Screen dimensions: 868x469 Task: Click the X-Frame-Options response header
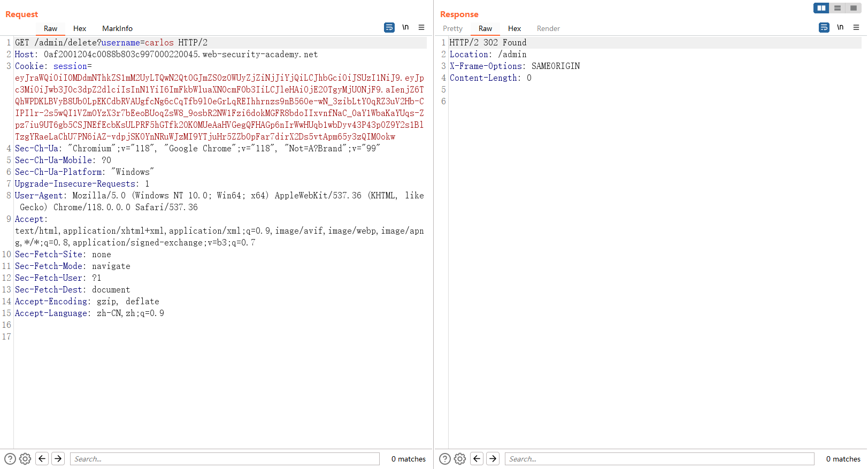click(515, 66)
